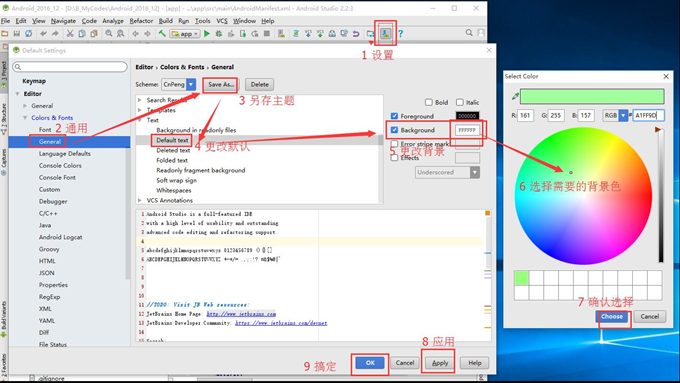Expand General under Editor
The image size is (680, 383).
click(25, 105)
